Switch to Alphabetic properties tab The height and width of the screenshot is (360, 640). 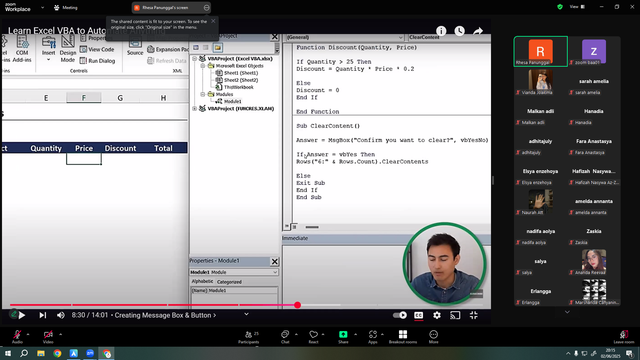202,281
